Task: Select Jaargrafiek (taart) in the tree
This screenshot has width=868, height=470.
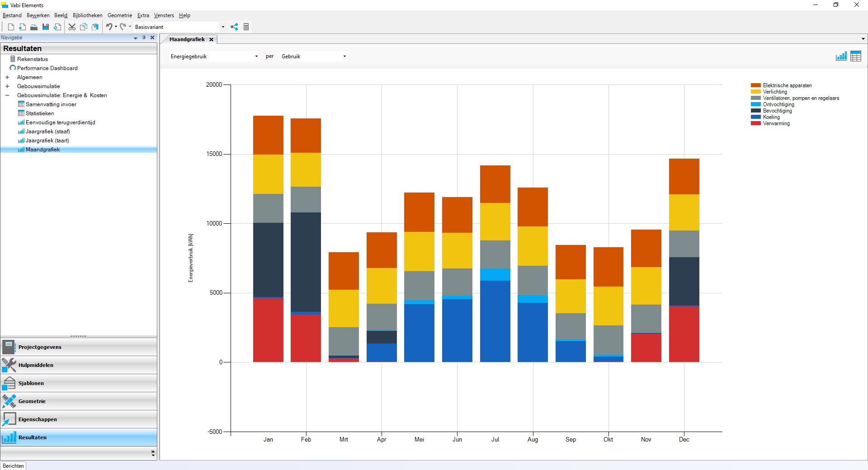Action: pos(47,141)
